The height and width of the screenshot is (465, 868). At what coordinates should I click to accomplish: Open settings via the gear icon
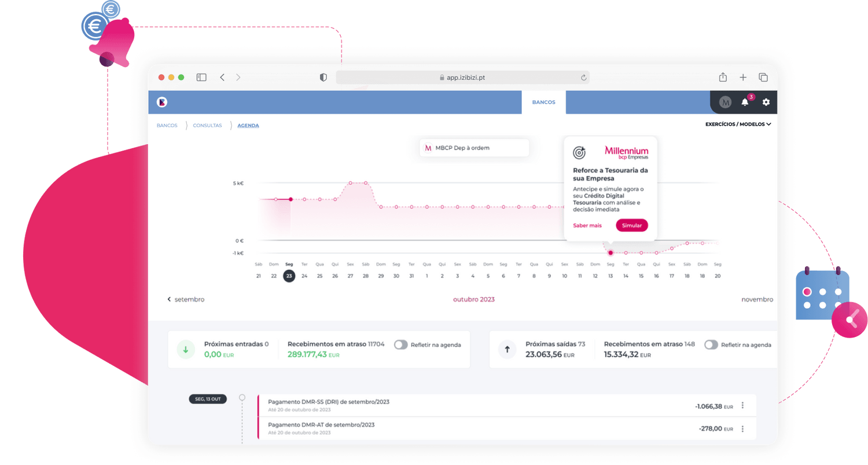click(766, 102)
